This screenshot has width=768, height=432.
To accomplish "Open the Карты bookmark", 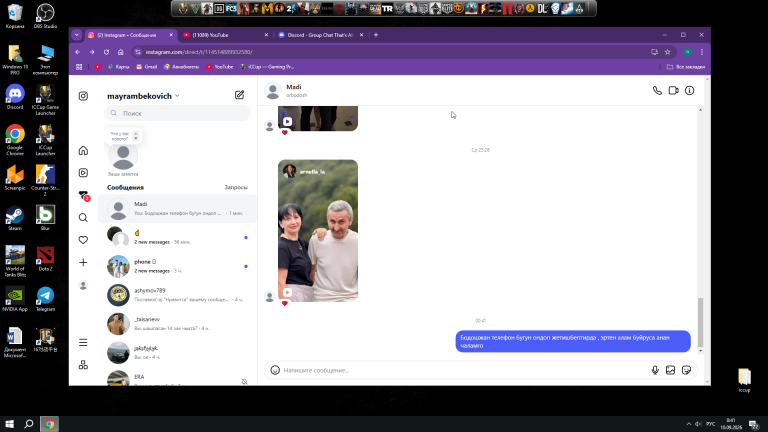I will pos(118,67).
